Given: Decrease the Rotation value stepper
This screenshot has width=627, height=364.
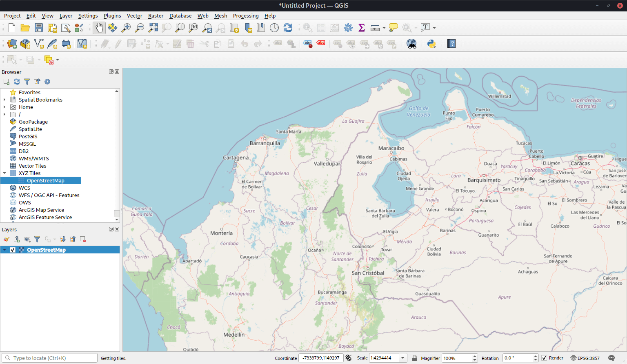Looking at the screenshot, I should point(536,360).
